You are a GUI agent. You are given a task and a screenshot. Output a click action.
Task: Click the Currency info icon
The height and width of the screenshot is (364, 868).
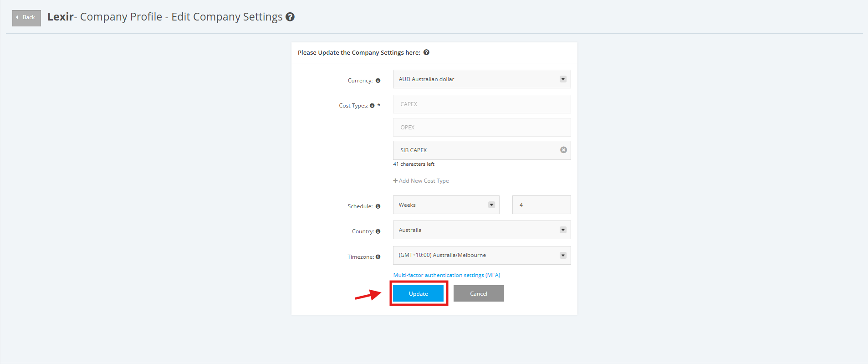378,81
